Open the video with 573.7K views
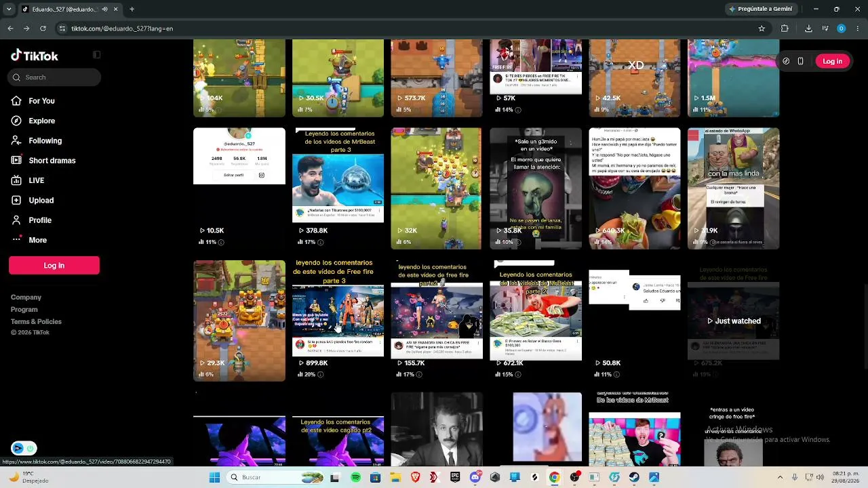This screenshot has width=868, height=488. pos(437,78)
